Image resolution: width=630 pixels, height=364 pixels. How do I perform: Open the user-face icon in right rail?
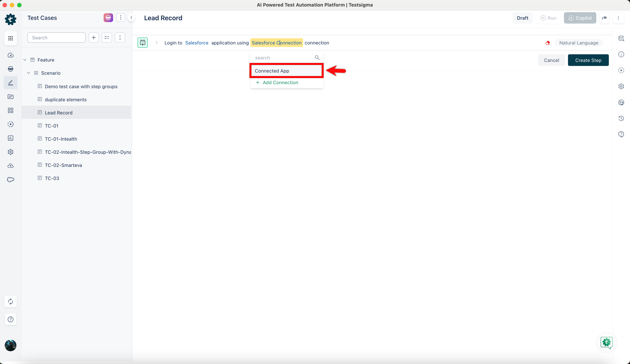tap(621, 102)
